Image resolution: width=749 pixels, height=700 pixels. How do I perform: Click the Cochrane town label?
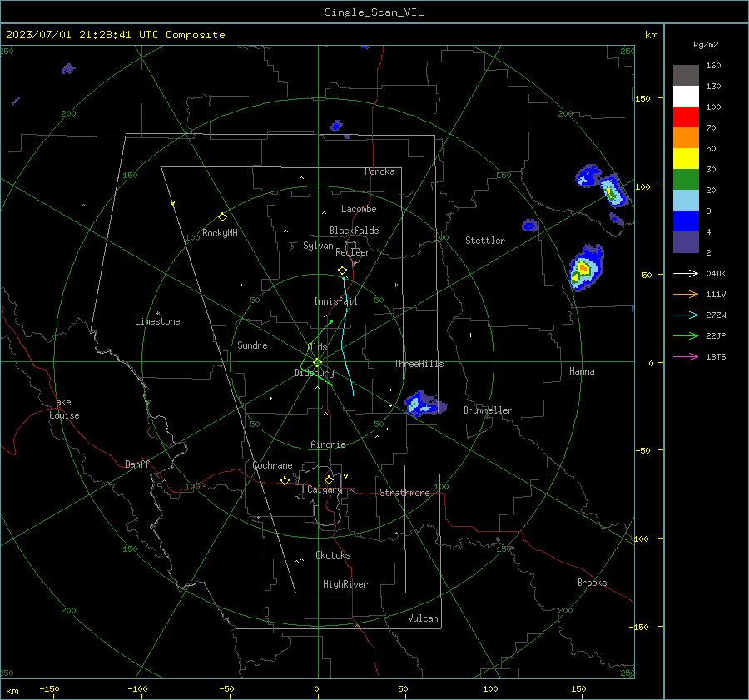click(x=272, y=465)
